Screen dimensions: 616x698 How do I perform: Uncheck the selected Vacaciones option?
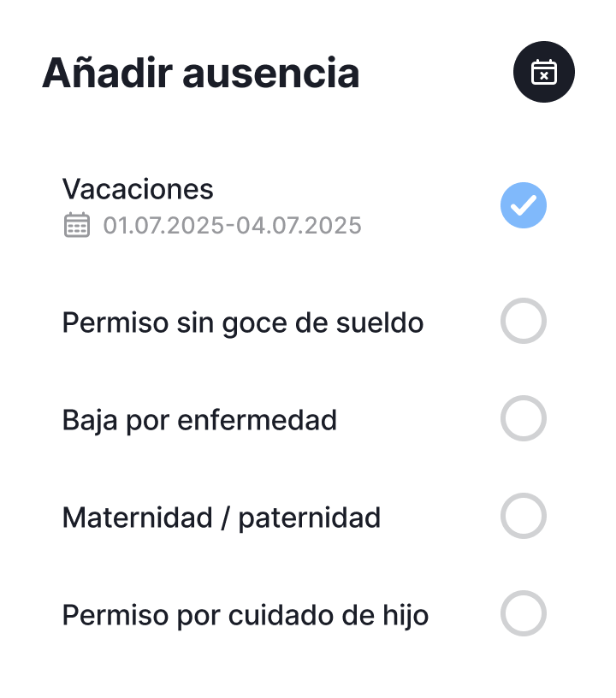coord(524,206)
